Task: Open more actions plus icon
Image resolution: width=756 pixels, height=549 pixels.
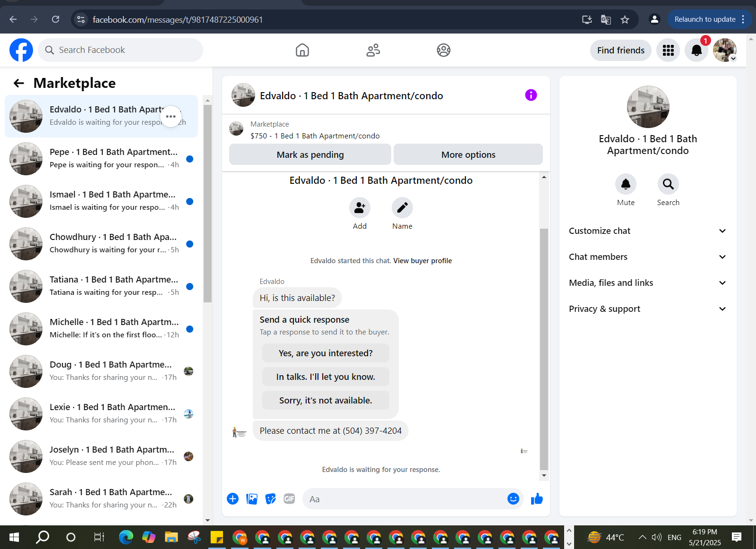Action: tap(233, 499)
